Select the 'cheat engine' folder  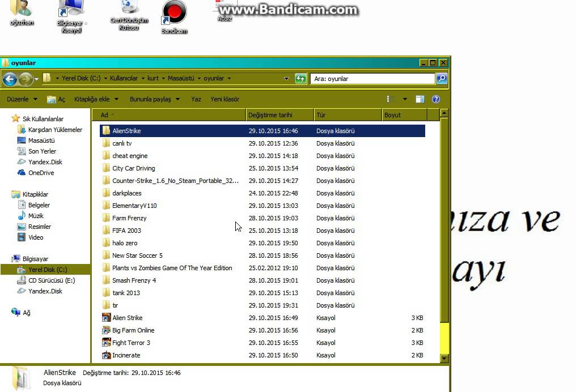click(262, 156)
